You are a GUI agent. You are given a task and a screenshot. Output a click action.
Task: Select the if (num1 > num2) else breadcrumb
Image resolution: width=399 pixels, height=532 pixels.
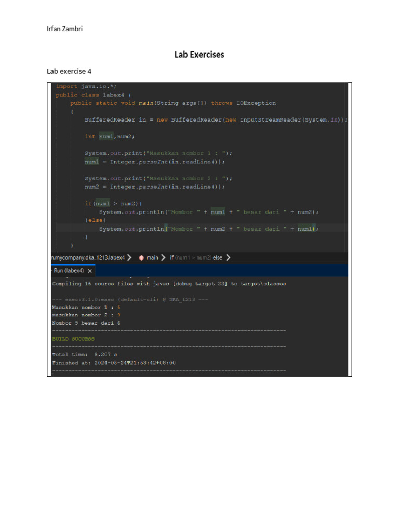tap(196, 257)
